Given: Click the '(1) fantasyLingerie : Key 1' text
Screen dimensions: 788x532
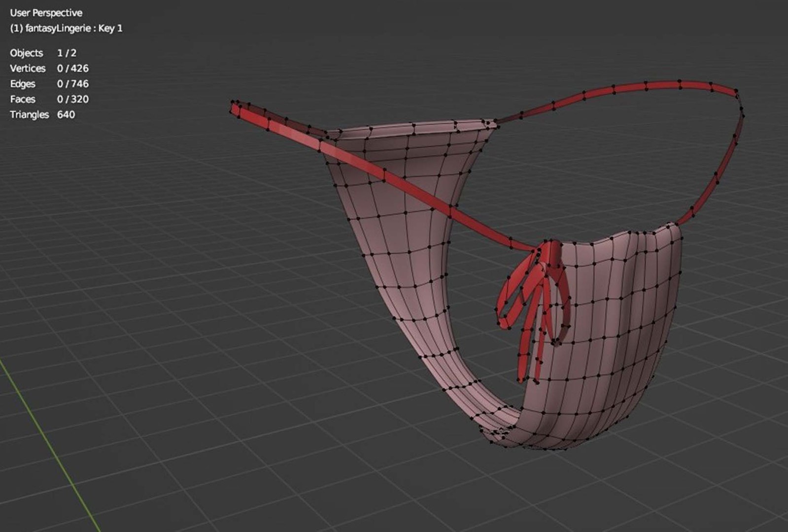Looking at the screenshot, I should (66, 29).
